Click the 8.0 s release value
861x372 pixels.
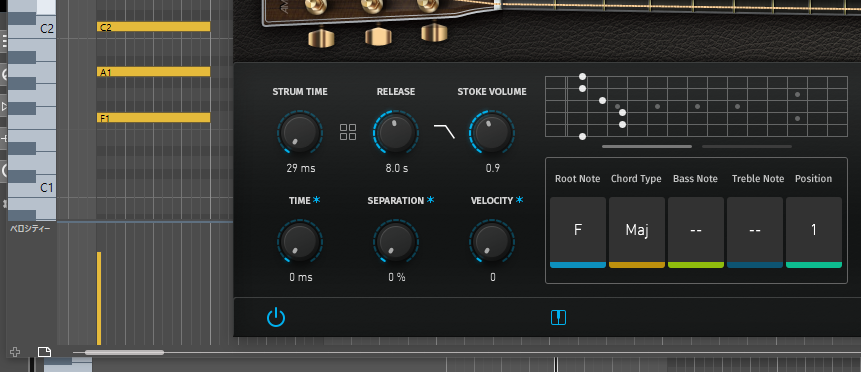pos(396,168)
